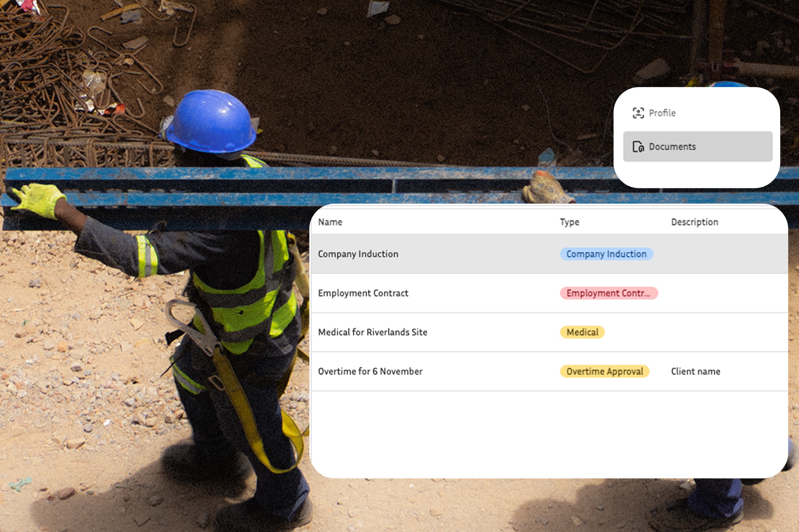Screen dimensions: 799x532
Task: Open the Profile menu item
Action: (662, 113)
